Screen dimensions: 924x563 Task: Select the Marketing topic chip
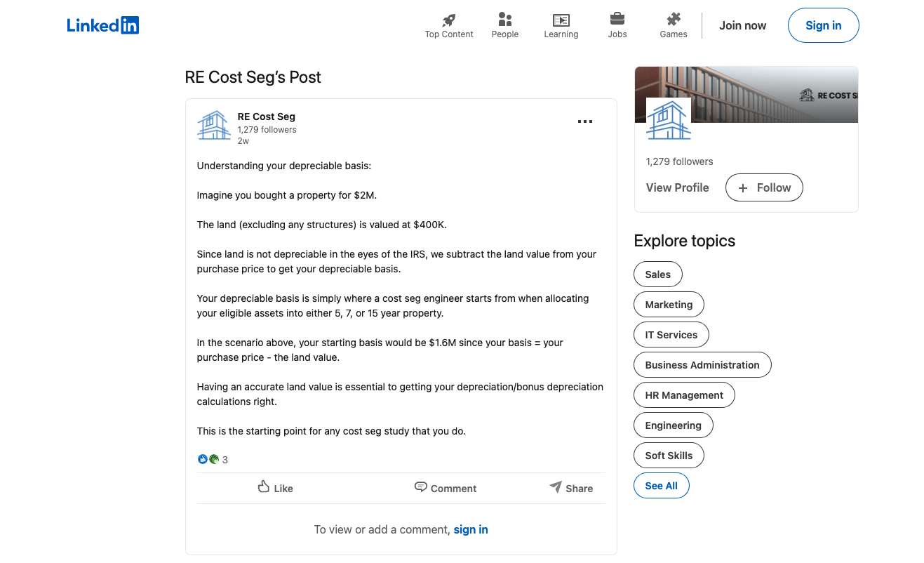pyautogui.click(x=669, y=305)
